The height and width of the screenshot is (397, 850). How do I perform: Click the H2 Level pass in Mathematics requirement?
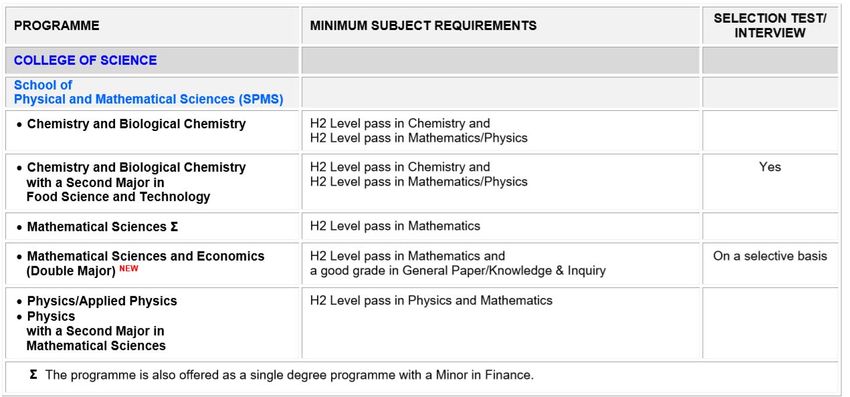click(395, 226)
